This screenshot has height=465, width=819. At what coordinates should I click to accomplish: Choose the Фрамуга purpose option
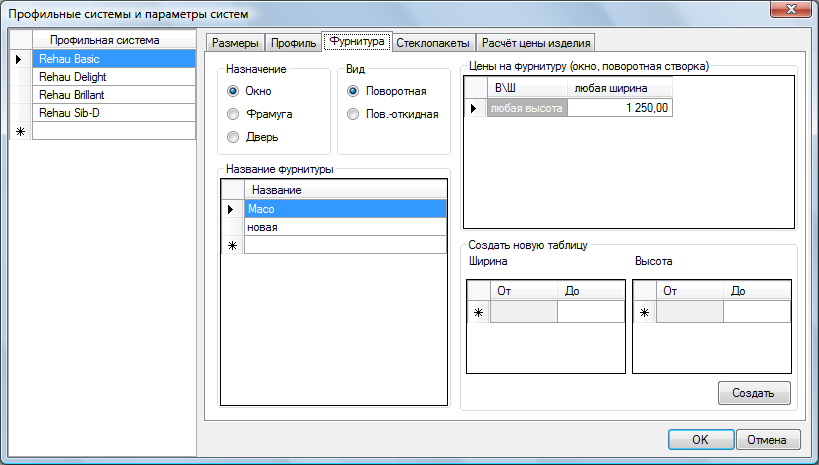click(233, 114)
